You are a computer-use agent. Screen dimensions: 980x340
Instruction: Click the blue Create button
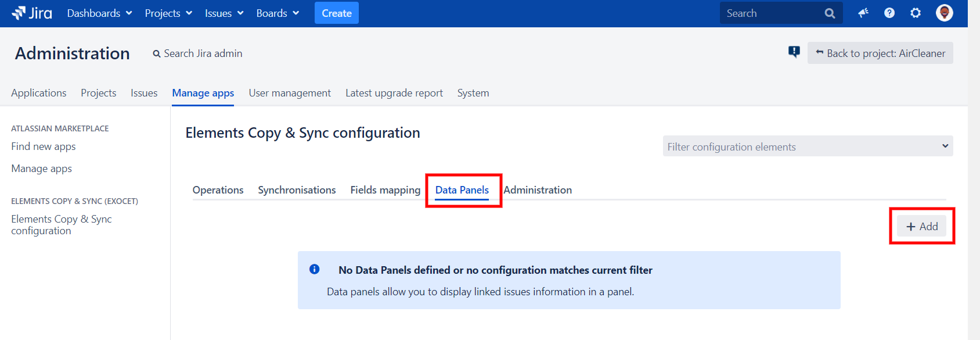pos(337,13)
